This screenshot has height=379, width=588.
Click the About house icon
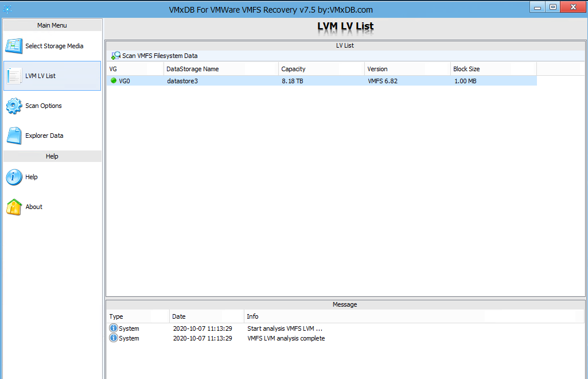(x=14, y=207)
